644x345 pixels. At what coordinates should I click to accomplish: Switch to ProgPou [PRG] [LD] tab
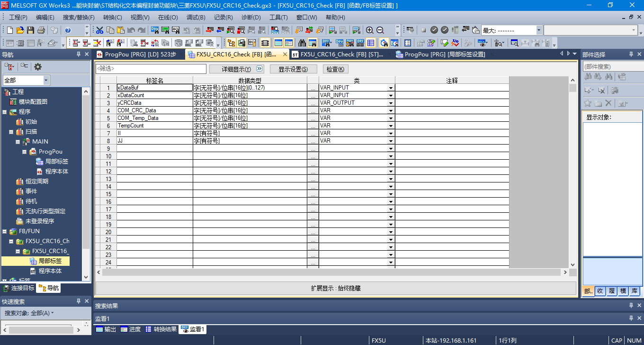135,54
